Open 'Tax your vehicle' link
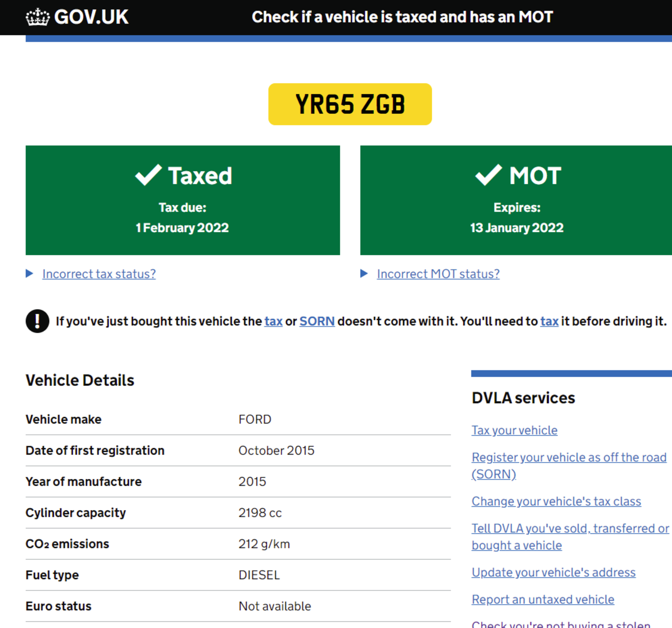The width and height of the screenshot is (672, 628). pyautogui.click(x=514, y=430)
